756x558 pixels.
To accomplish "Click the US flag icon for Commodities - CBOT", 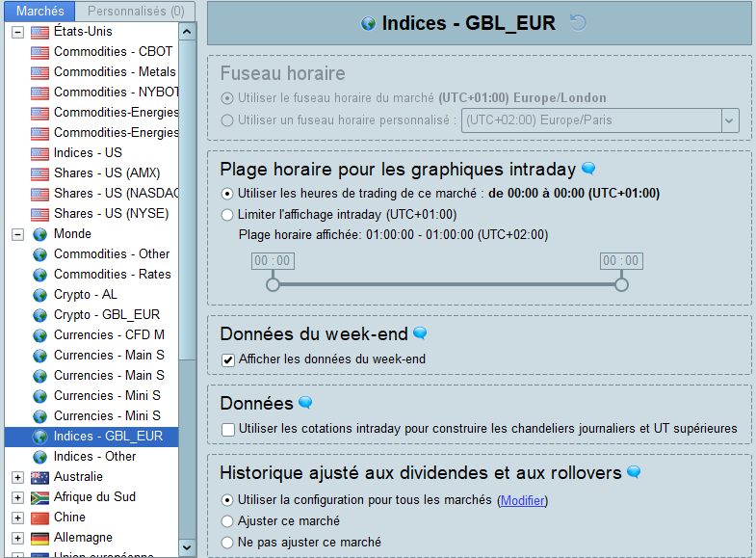I will point(39,52).
